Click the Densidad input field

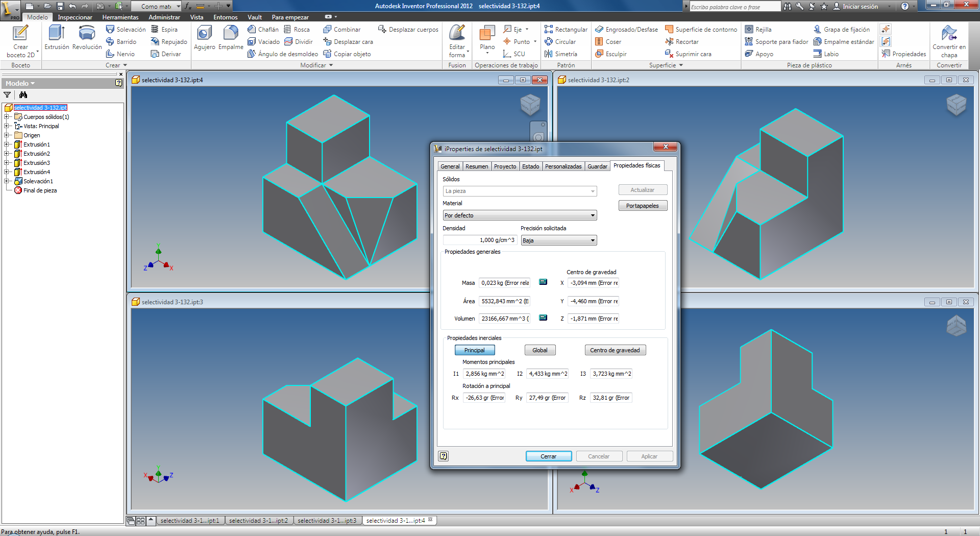pos(480,240)
